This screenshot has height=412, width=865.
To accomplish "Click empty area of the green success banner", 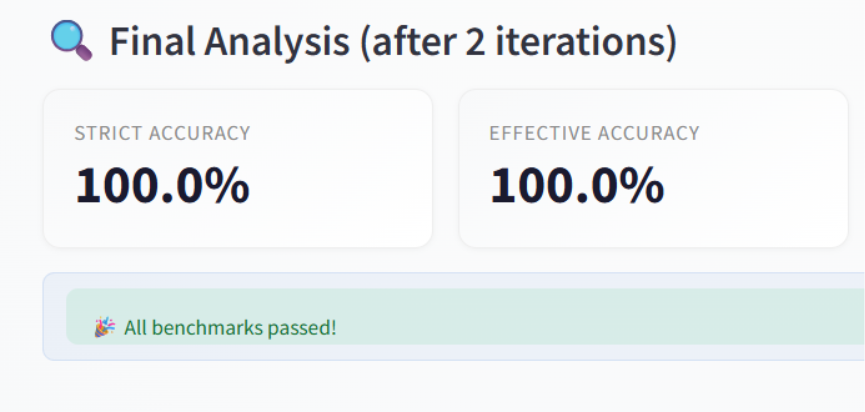I will [x=600, y=317].
